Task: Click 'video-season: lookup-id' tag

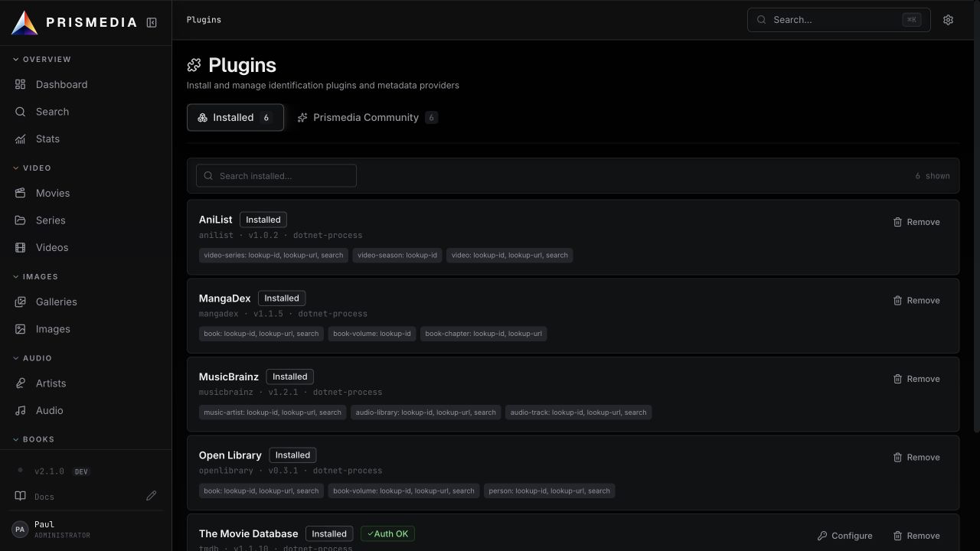Action: (397, 255)
